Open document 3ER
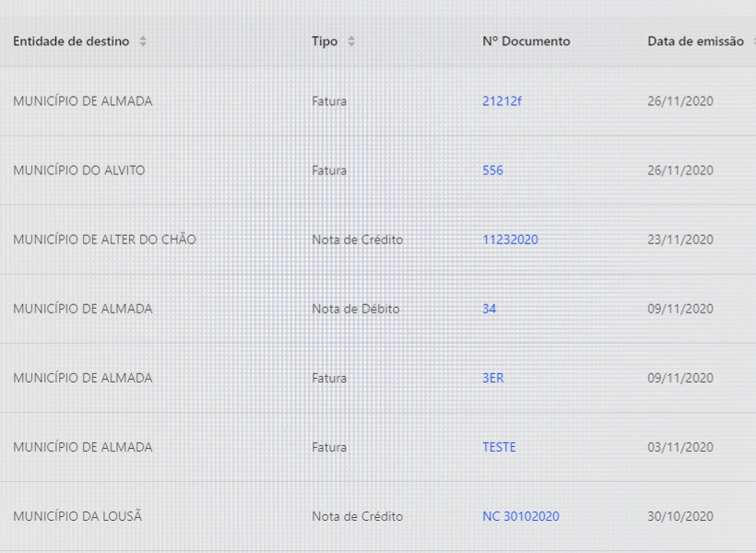This screenshot has width=756, height=553. 492,378
